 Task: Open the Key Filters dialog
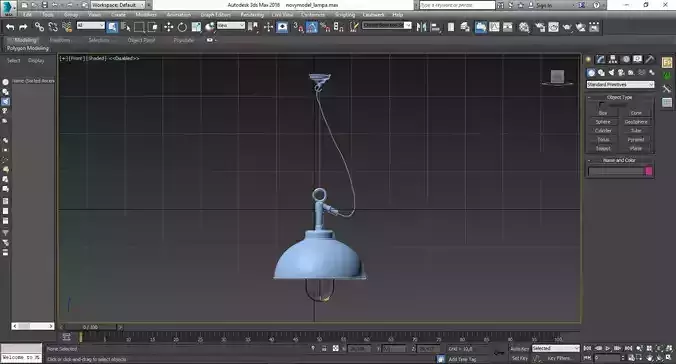click(560, 358)
